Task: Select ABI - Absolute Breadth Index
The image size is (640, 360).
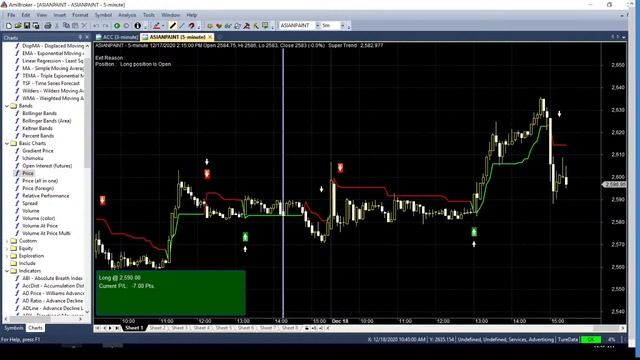Action: pos(52,278)
